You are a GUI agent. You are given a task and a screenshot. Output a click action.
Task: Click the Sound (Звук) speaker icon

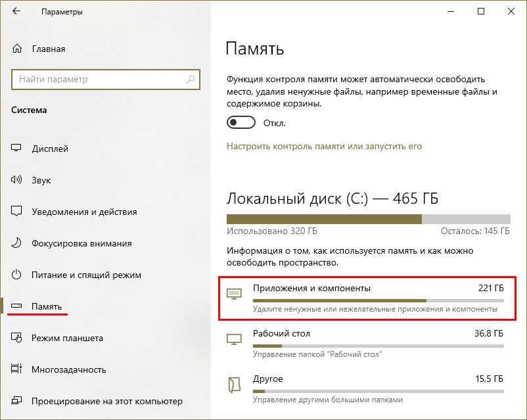[x=17, y=180]
